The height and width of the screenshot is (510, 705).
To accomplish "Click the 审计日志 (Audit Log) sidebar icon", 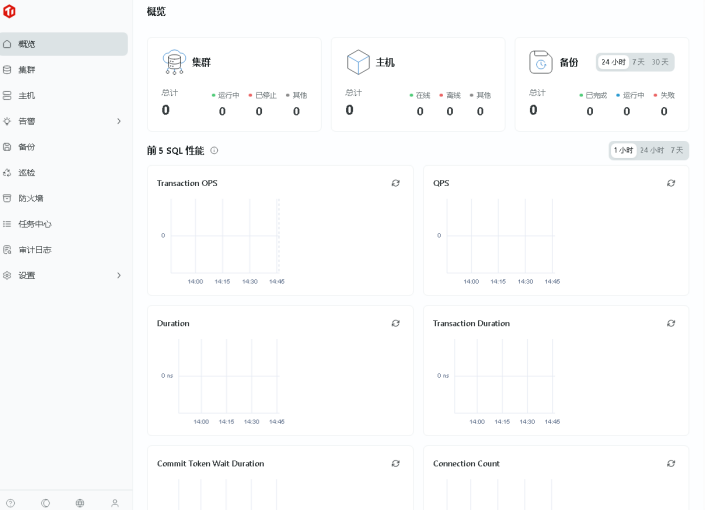I will pos(8,250).
